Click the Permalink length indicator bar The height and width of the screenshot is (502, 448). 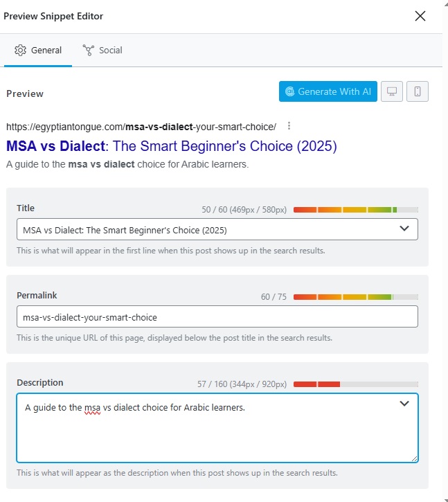click(355, 297)
